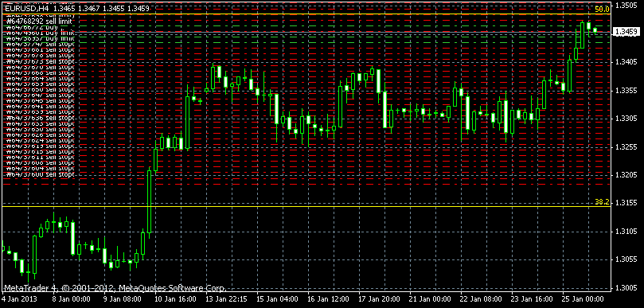644x308 pixels.
Task: Click the current price marker 1.3459
Action: pyautogui.click(x=626, y=31)
